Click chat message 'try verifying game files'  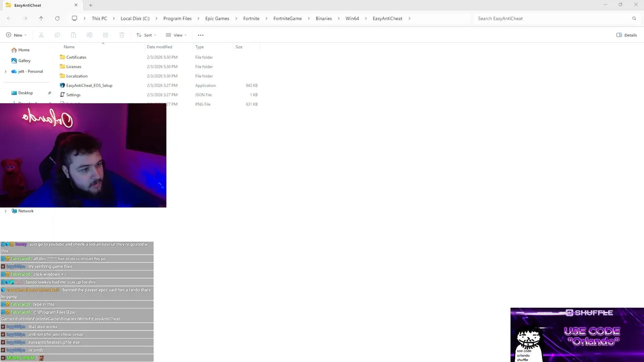50,266
